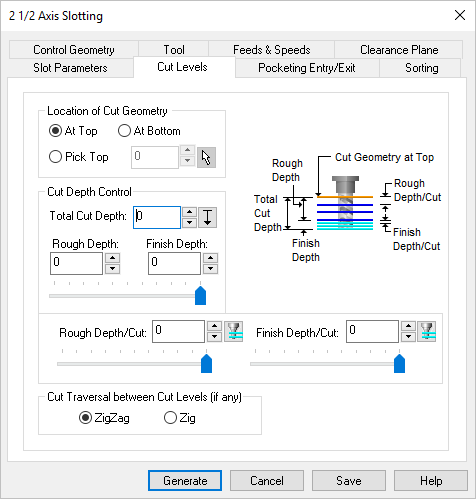The height and width of the screenshot is (499, 476).
Task: Increase Total Cut Depth with up arrow
Action: 189,212
